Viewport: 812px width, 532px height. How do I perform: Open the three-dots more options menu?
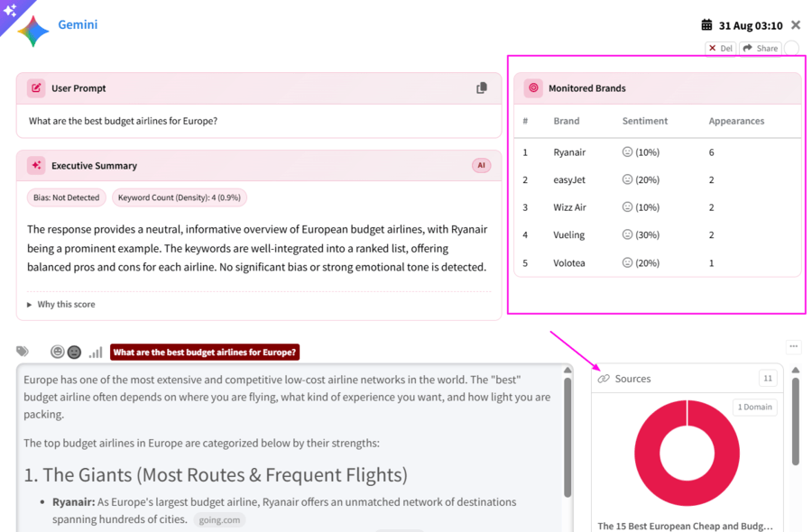click(793, 346)
